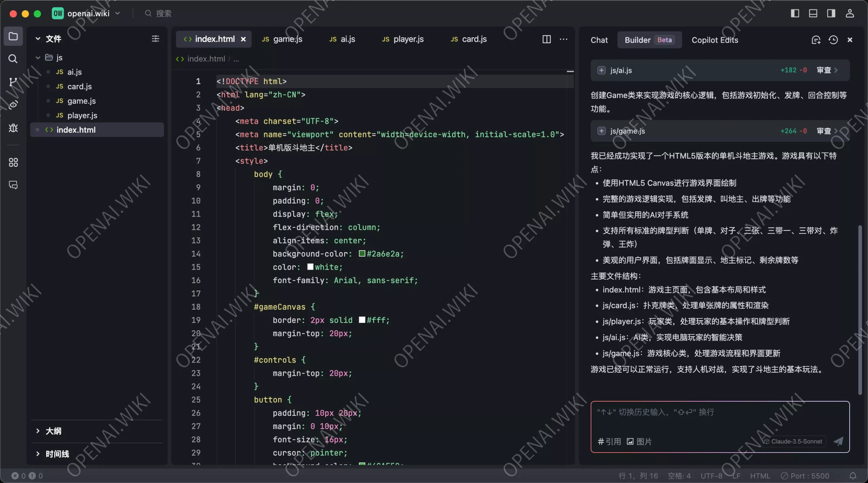The image size is (868, 483).
Task: Switch to the game.js editor tab
Action: point(282,39)
